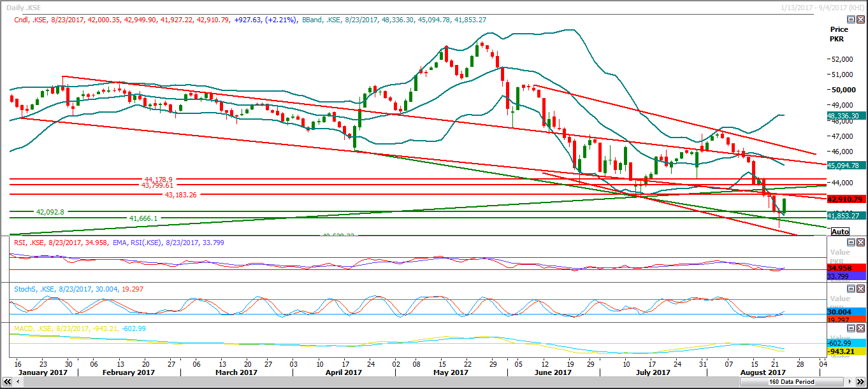The image size is (868, 389).
Task: Click the January 2017 time axis label
Action: tap(42, 372)
